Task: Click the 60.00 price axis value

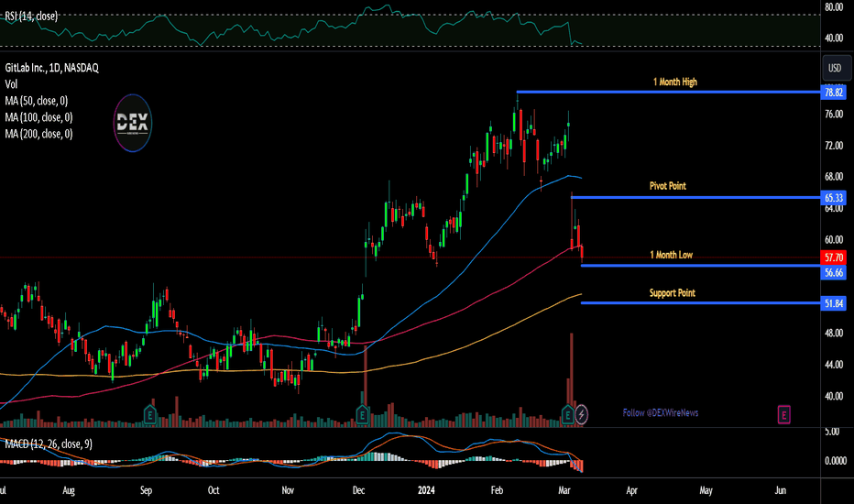Action: [x=834, y=240]
